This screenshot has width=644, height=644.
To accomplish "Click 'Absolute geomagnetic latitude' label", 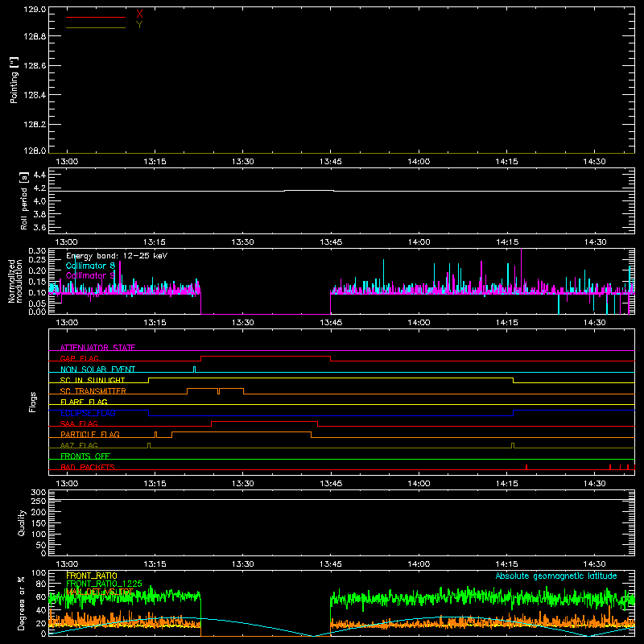I will point(556,576).
